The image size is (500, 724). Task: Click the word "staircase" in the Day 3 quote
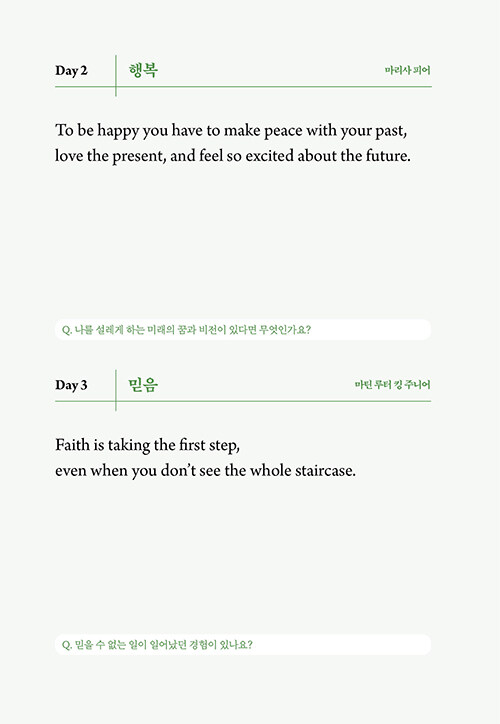pos(325,471)
